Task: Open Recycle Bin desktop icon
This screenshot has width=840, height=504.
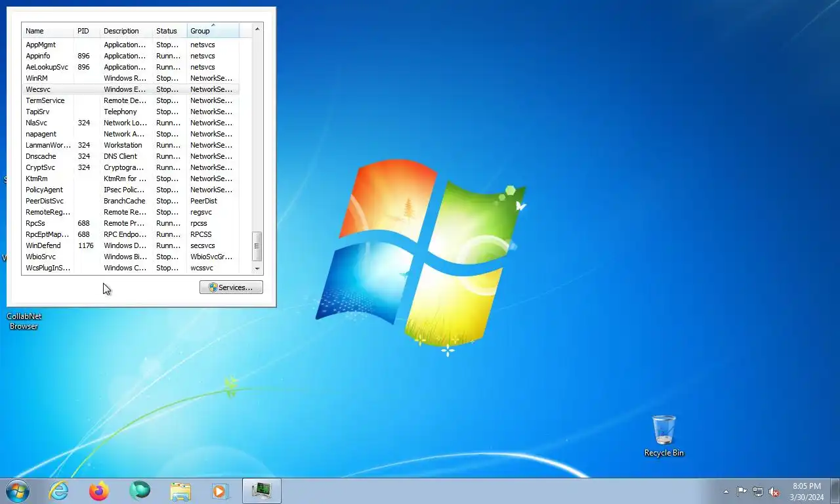Action: click(x=664, y=436)
